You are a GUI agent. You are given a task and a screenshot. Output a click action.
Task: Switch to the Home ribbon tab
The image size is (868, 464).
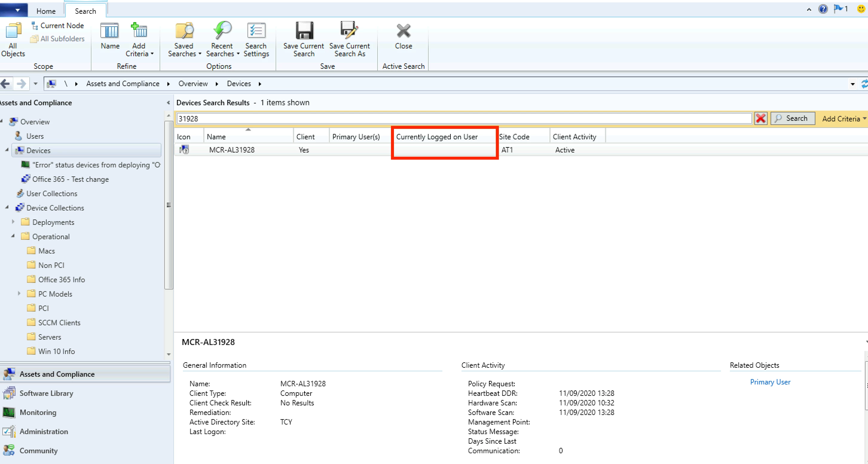pos(46,11)
